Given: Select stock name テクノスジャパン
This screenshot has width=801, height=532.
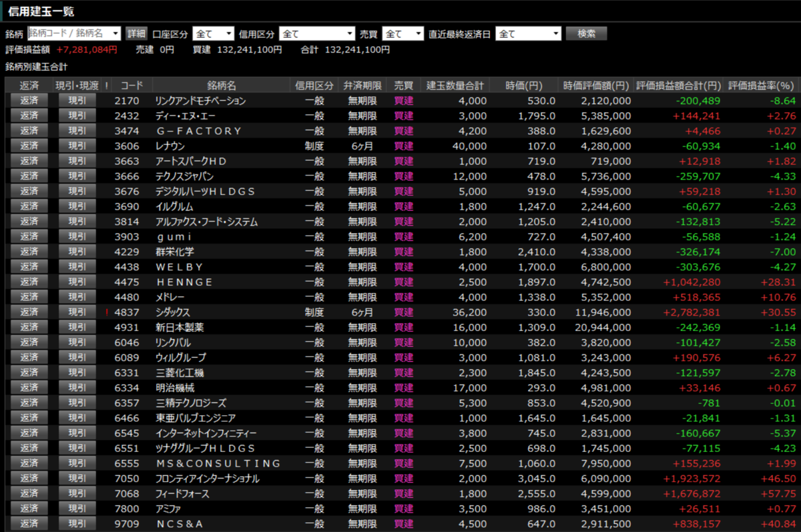Looking at the screenshot, I should pyautogui.click(x=184, y=176).
